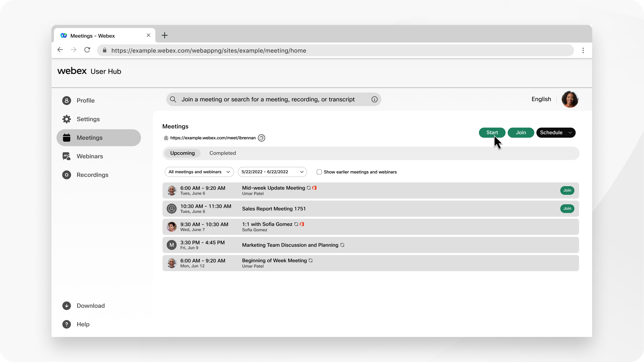Click the Recordings icon in sidebar
The height and width of the screenshot is (362, 644).
coord(66,175)
